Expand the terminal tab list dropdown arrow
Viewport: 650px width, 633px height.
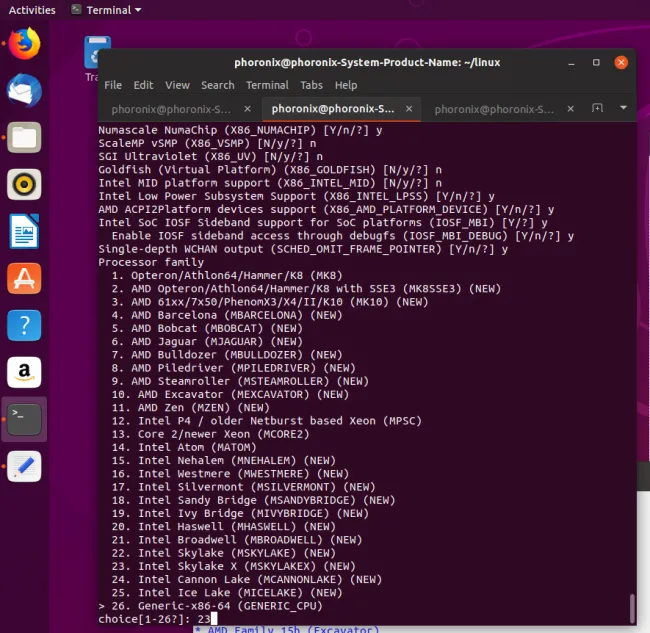point(623,108)
